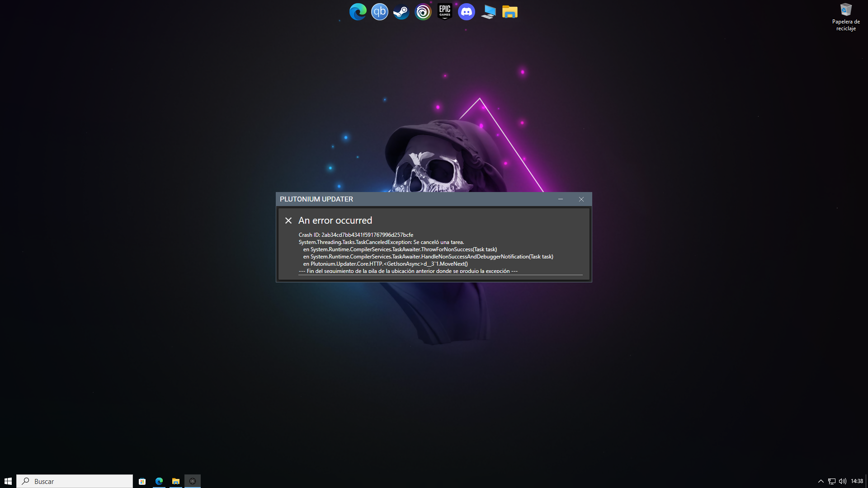The height and width of the screenshot is (488, 868).
Task: Click the Crash ID line in error
Action: tap(356, 235)
